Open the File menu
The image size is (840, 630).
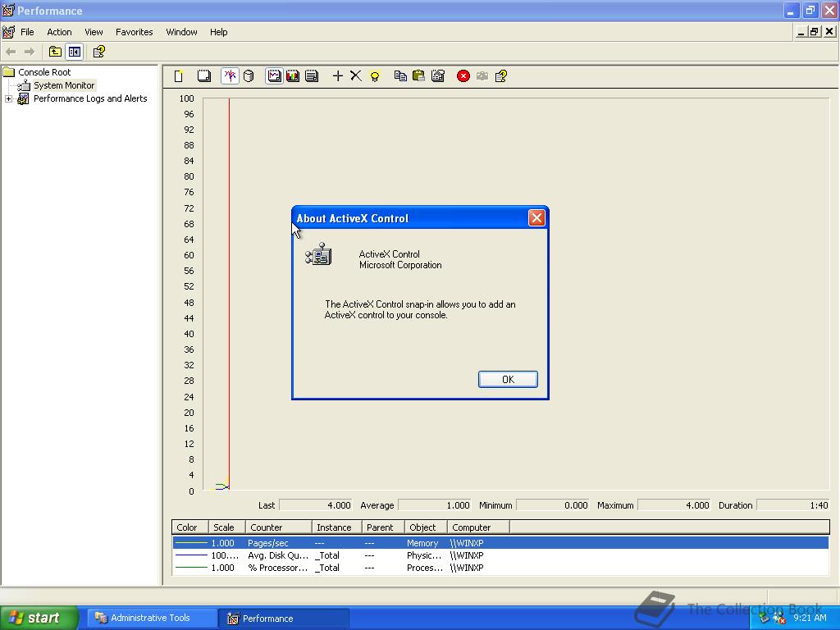coord(27,32)
